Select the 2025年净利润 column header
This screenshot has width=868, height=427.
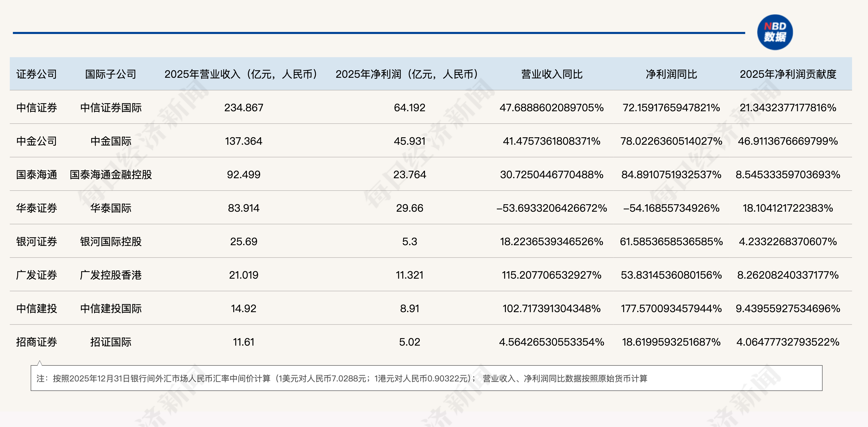point(407,74)
